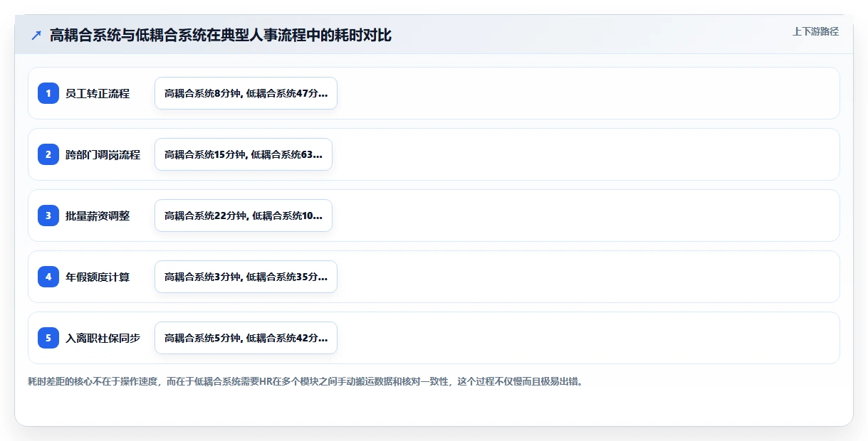Click the footnote starting 耗时差距的核心

(305, 381)
